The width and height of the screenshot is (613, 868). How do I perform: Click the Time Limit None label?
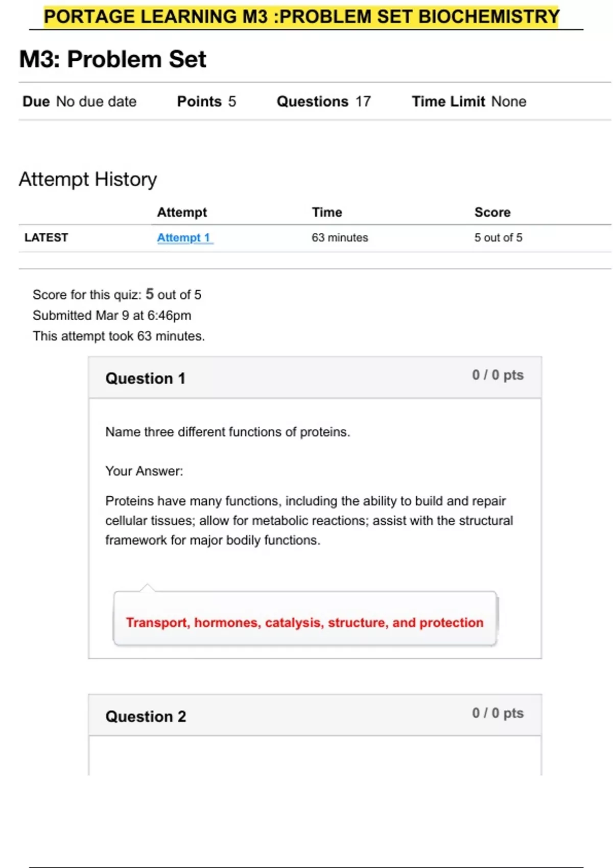[469, 101]
